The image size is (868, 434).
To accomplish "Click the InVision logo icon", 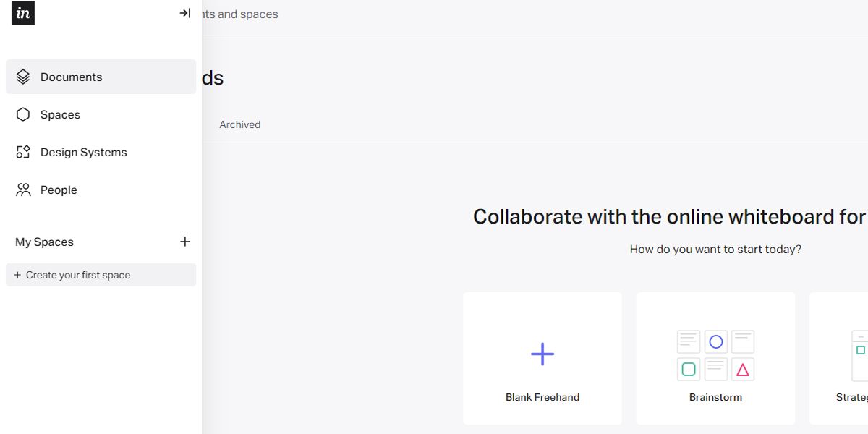I will (23, 13).
